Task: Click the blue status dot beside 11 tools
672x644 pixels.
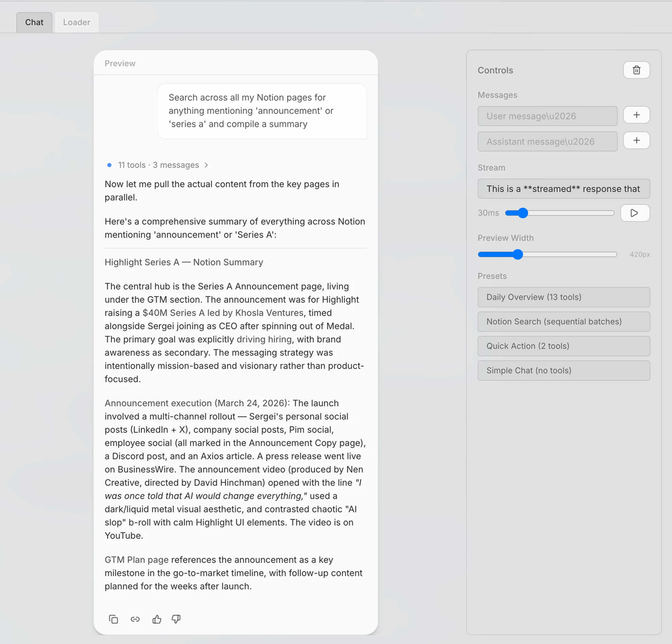Action: 109,165
